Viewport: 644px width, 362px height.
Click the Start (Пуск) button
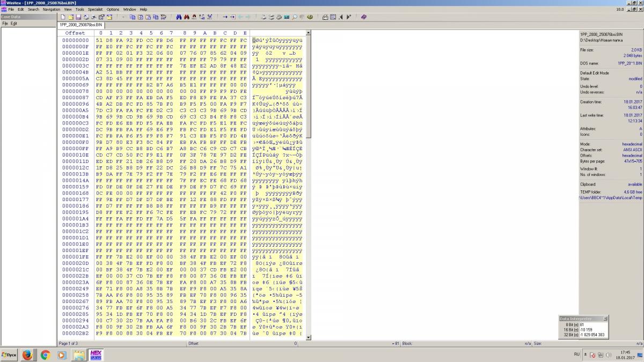tap(10, 354)
